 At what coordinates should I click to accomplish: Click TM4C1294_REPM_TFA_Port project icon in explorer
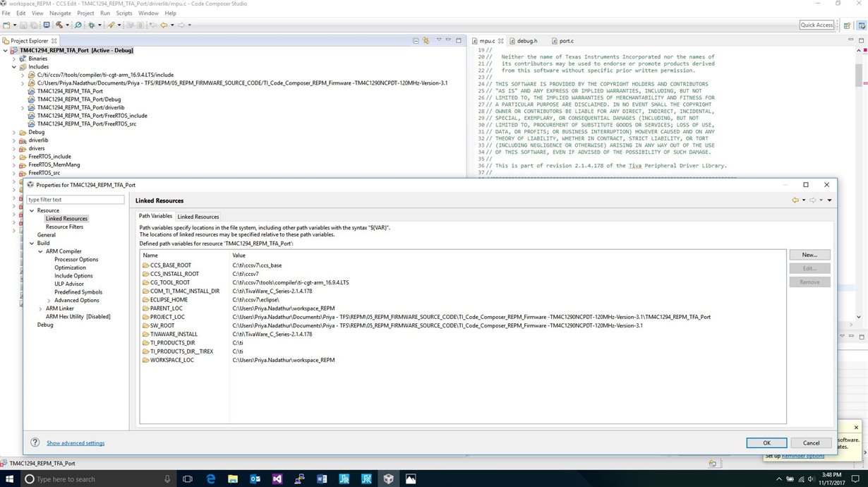(x=14, y=50)
